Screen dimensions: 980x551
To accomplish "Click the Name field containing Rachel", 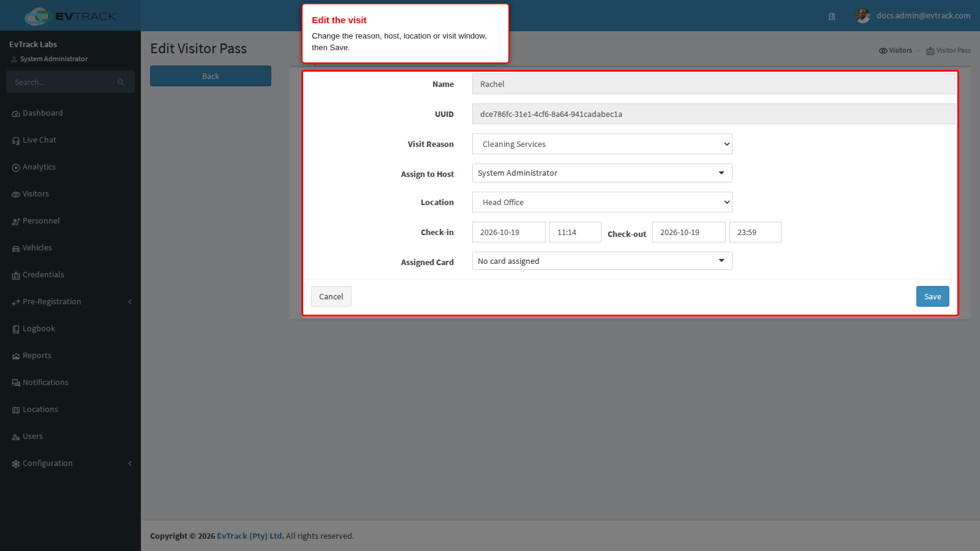I will pyautogui.click(x=714, y=84).
